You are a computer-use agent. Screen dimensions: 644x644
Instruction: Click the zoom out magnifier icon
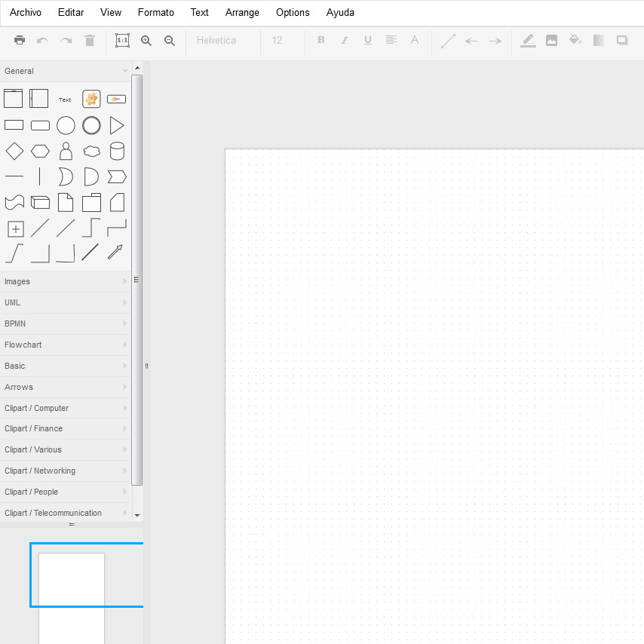[x=170, y=40]
